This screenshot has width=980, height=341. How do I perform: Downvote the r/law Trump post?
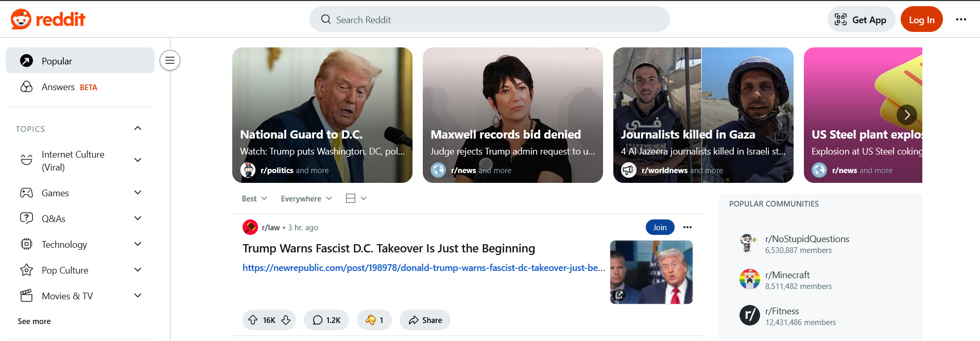pos(286,320)
